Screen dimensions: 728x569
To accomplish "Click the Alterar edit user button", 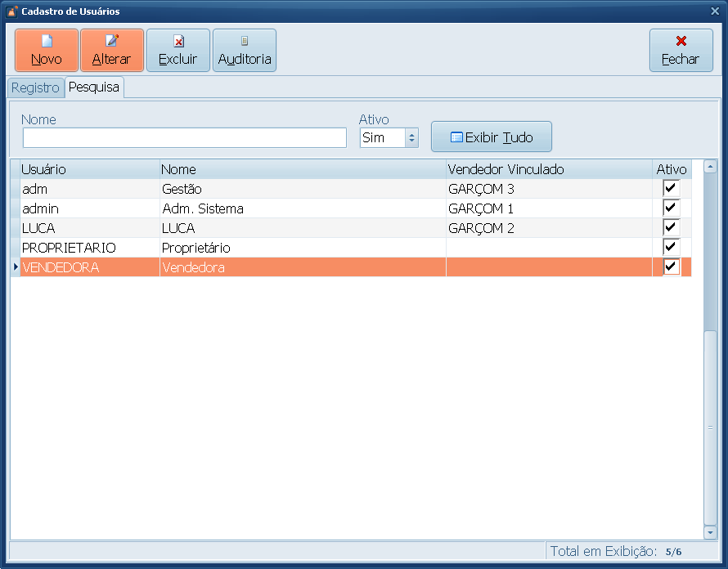I will [x=112, y=51].
